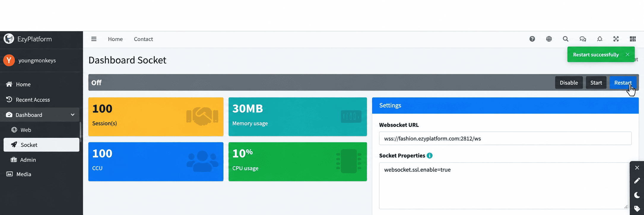Toggle dark mode with the moon icon
The width and height of the screenshot is (644, 215).
[x=637, y=195]
